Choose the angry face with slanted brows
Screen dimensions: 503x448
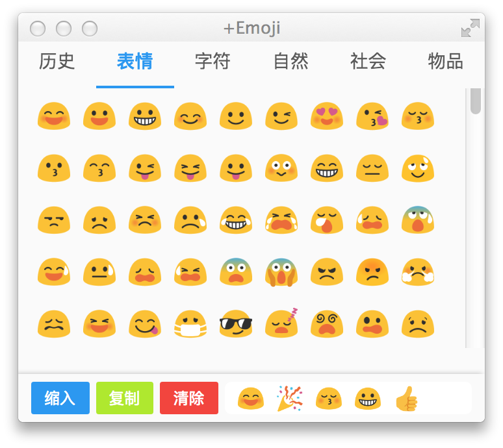point(327,272)
